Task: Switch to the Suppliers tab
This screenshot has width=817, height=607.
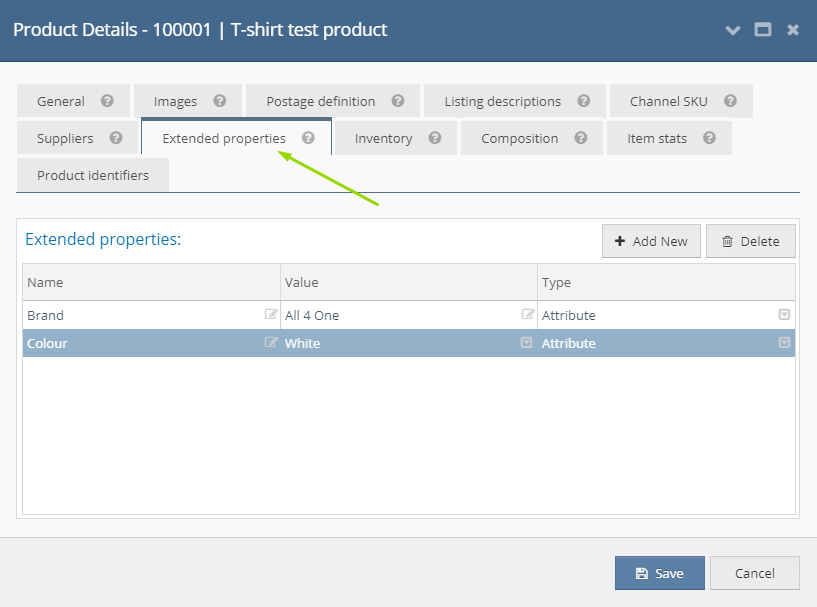Action: [x=66, y=138]
